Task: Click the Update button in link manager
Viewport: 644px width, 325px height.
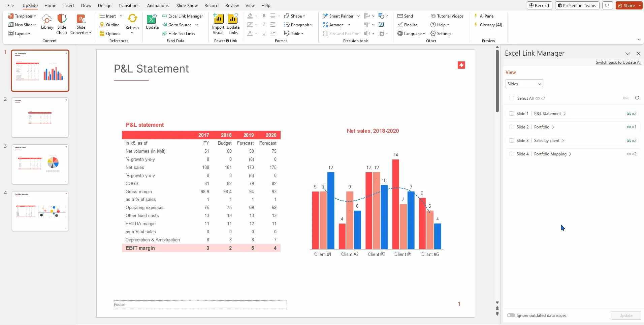Action: coord(626,316)
